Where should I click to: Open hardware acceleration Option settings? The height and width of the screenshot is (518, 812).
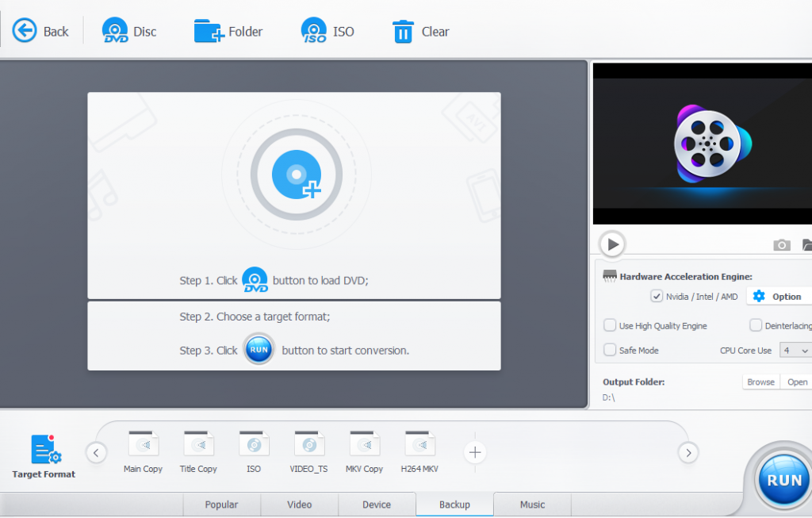[779, 297]
